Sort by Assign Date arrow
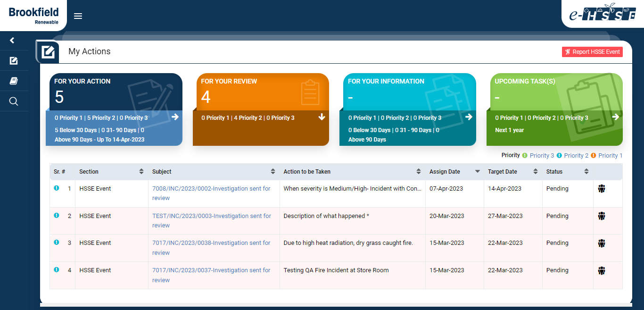This screenshot has height=310, width=644. pos(477,172)
